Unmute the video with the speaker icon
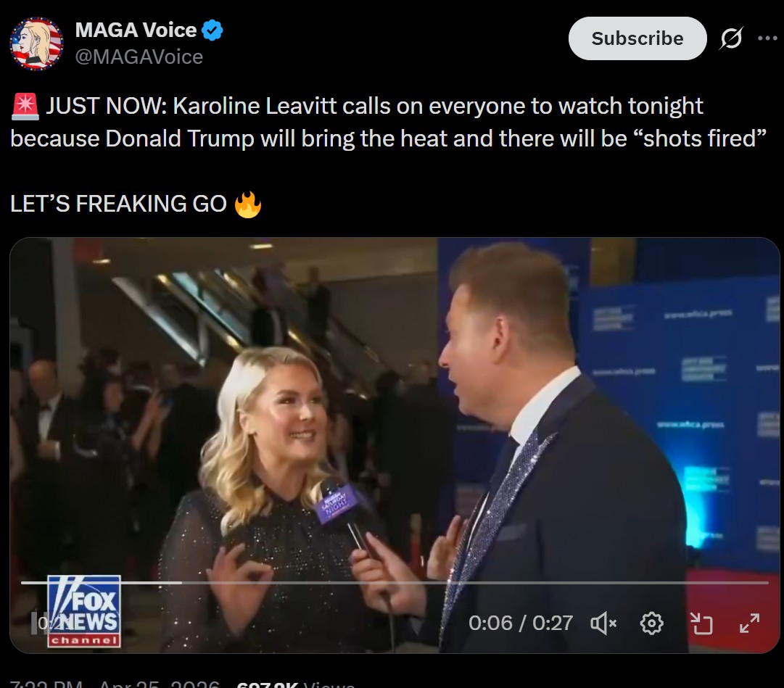 pyautogui.click(x=603, y=623)
